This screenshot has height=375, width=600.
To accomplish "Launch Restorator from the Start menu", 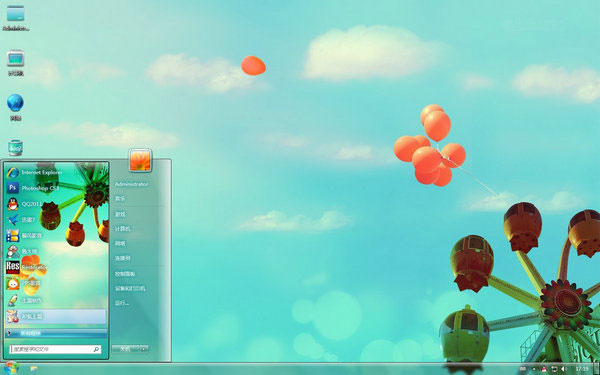I will [x=56, y=267].
